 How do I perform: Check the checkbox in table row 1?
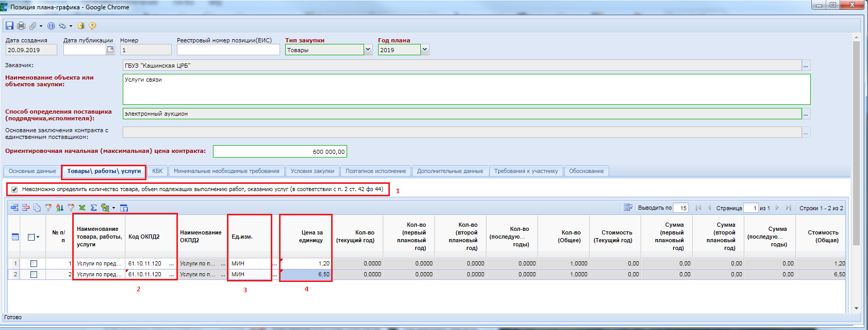click(x=34, y=263)
